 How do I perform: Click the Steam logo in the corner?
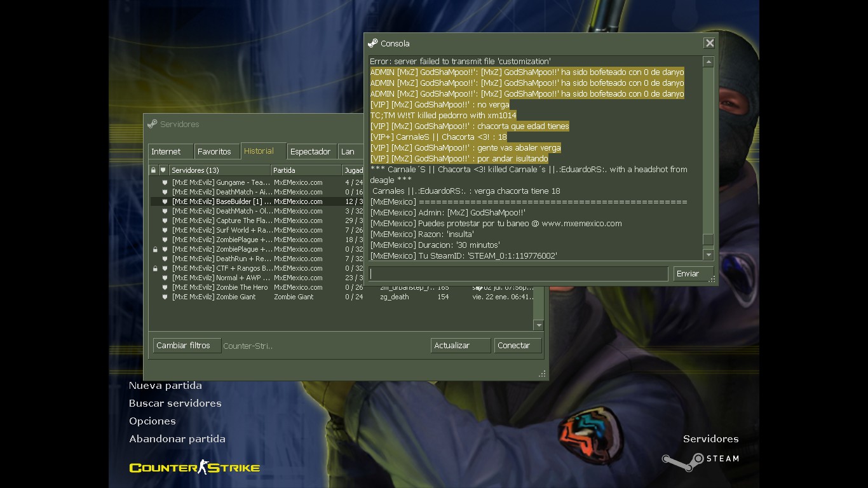point(700,460)
